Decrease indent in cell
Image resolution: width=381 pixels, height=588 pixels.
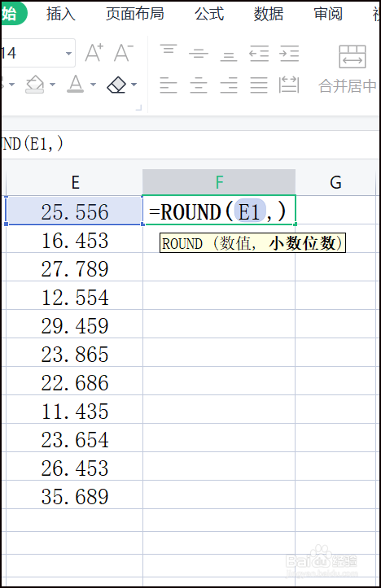tap(259, 53)
